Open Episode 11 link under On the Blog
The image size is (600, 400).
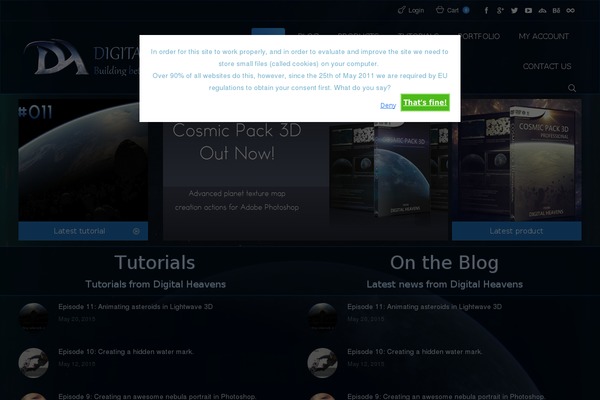pos(424,307)
